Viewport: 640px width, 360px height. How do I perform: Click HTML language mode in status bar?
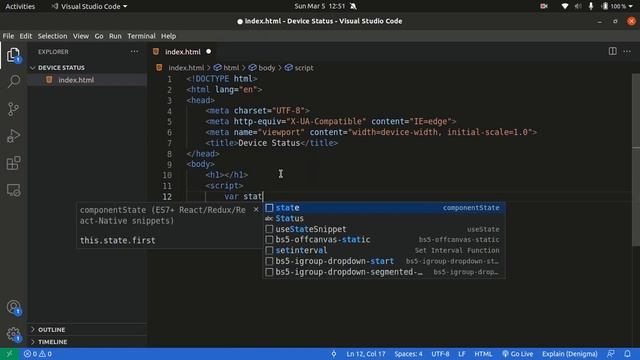coord(483,354)
